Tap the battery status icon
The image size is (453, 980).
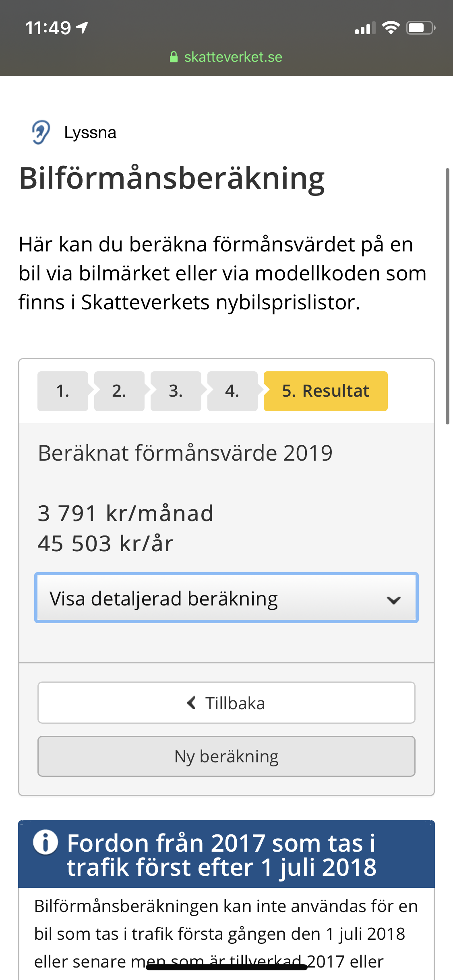(x=420, y=28)
